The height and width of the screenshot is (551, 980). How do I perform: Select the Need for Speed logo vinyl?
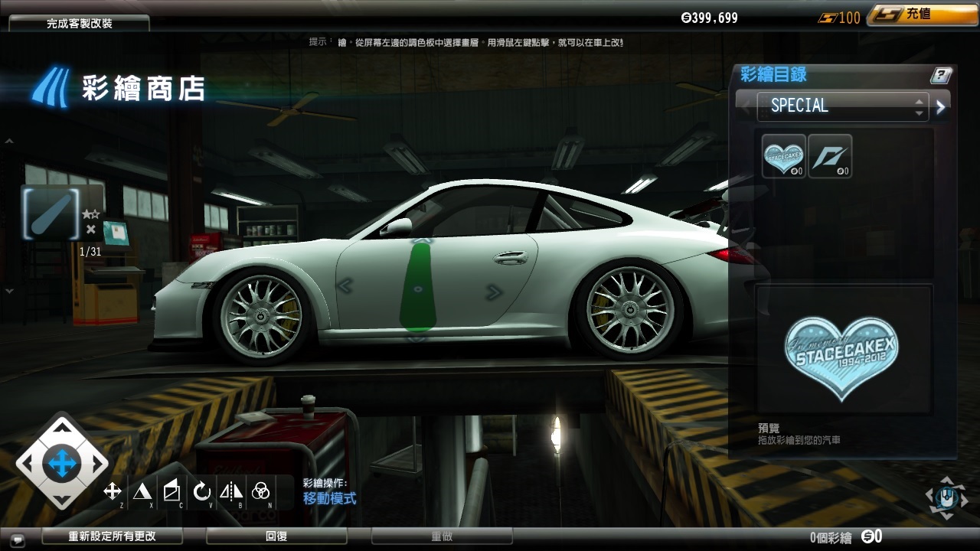click(831, 156)
